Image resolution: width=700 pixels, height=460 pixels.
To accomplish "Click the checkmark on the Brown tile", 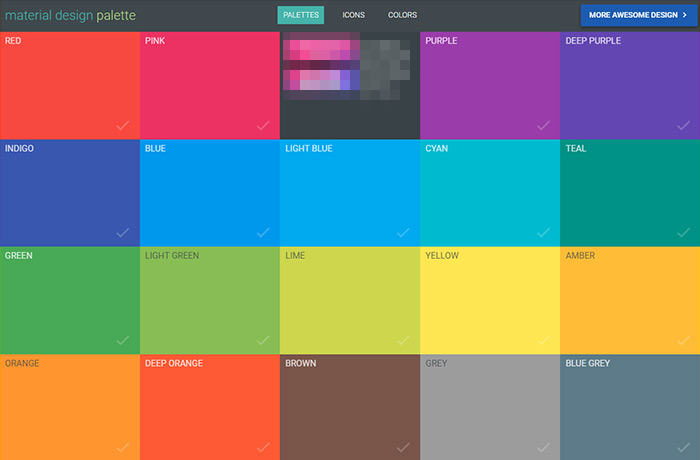I will (403, 447).
